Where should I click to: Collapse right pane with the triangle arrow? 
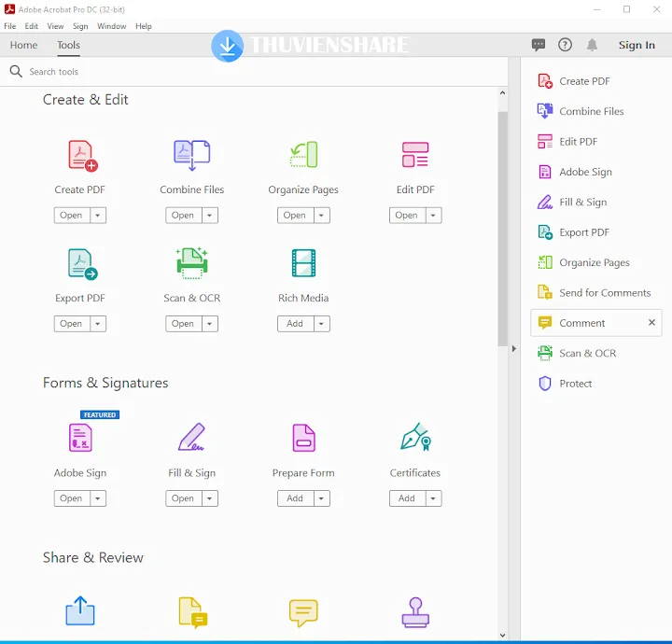514,348
